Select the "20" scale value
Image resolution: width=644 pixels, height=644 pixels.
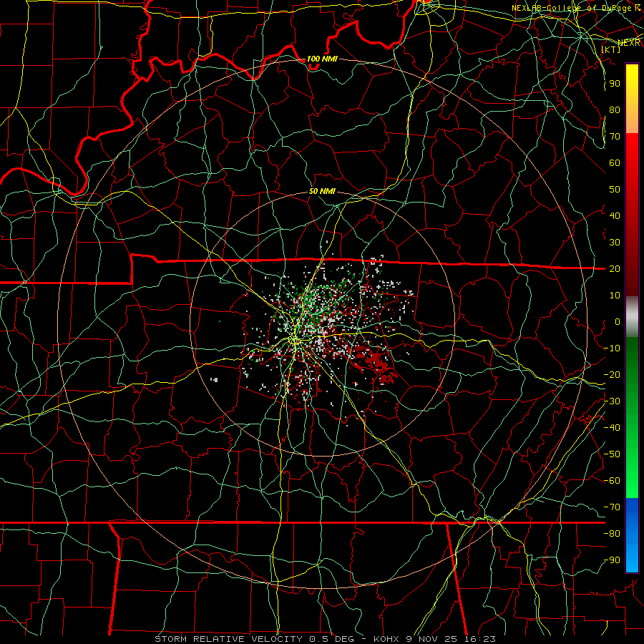tap(615, 268)
